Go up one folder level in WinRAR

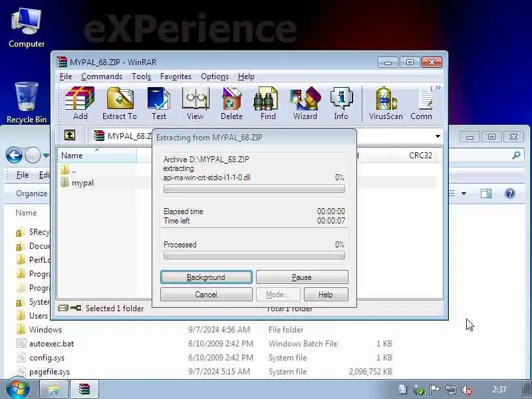(70, 136)
